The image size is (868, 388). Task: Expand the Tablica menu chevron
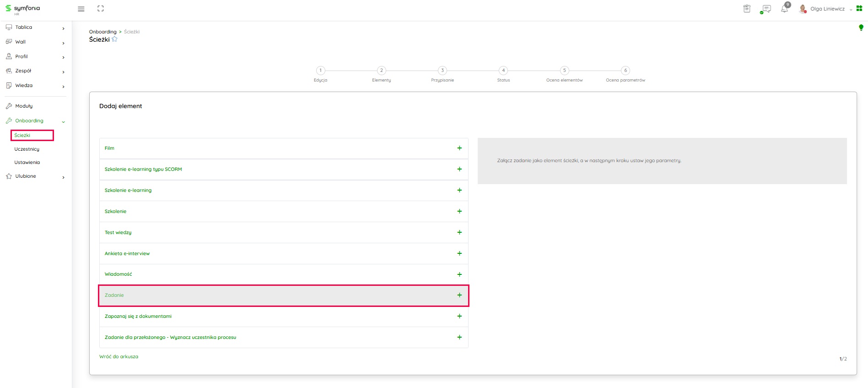[x=63, y=28]
